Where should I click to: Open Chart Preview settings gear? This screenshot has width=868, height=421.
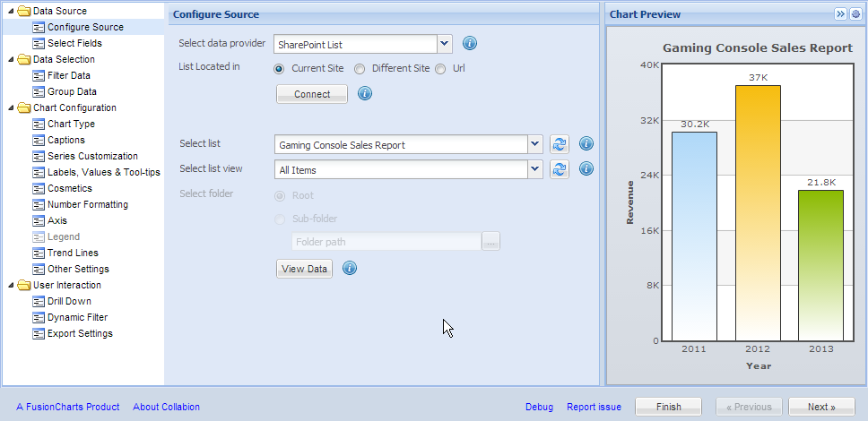pyautogui.click(x=855, y=14)
